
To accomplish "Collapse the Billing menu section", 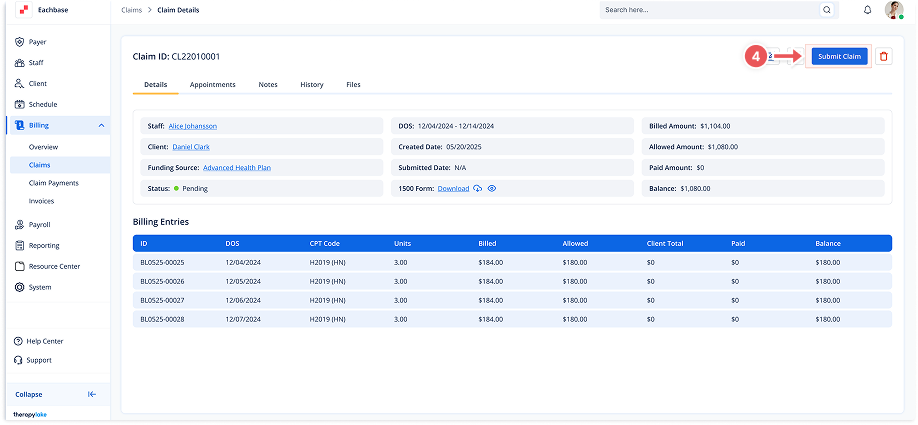I will coord(101,125).
